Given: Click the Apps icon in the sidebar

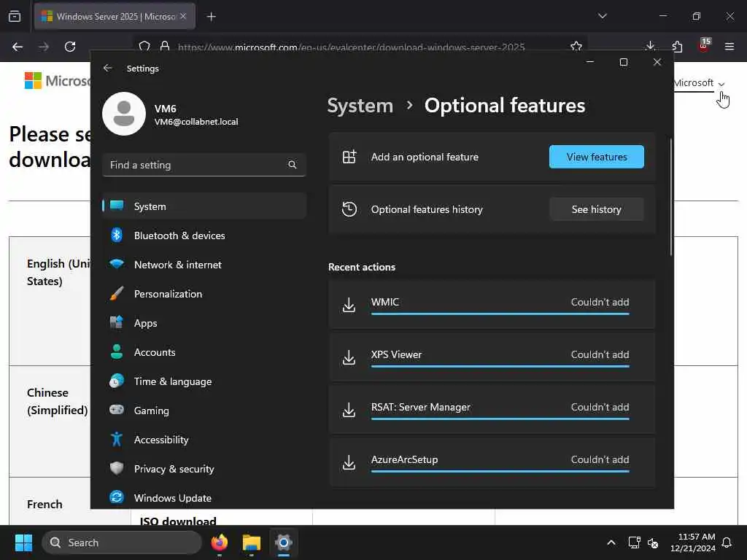Looking at the screenshot, I should coord(117,322).
